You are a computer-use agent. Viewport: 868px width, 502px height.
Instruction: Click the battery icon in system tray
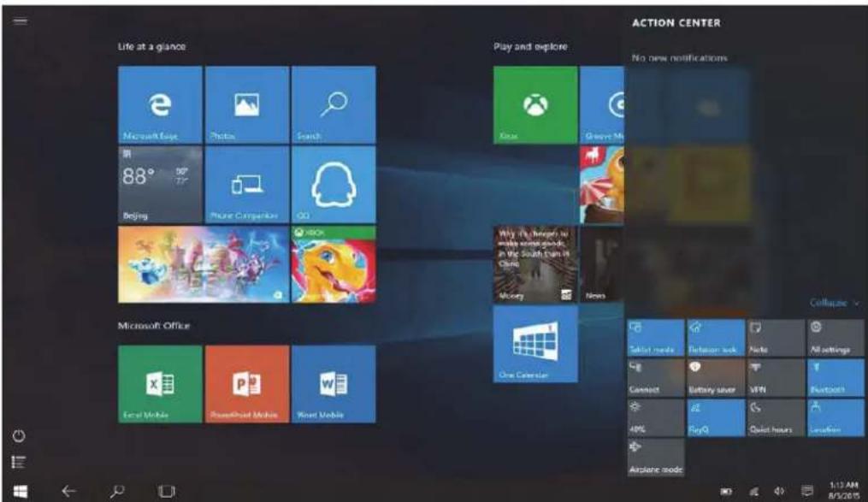point(726,491)
